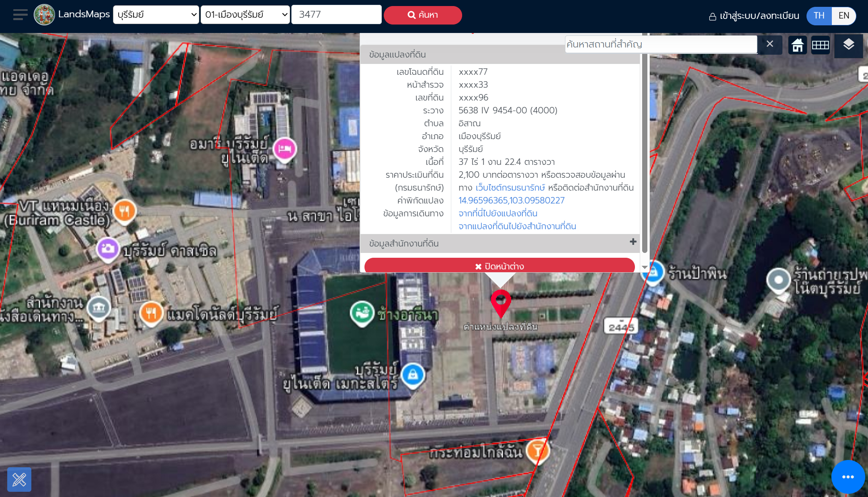Open the grid table icon
Screen dimensions: 868x497
(820, 45)
